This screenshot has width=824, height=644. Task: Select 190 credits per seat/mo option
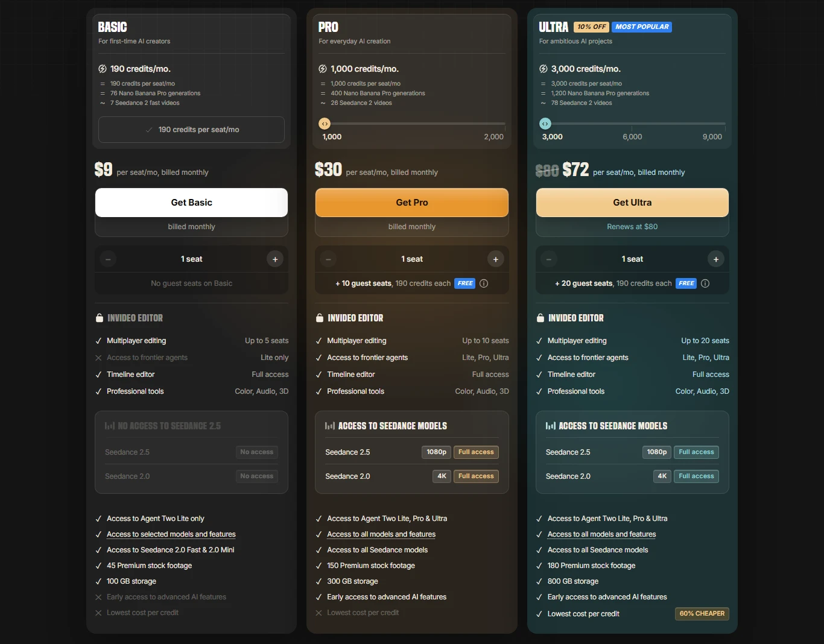click(191, 130)
